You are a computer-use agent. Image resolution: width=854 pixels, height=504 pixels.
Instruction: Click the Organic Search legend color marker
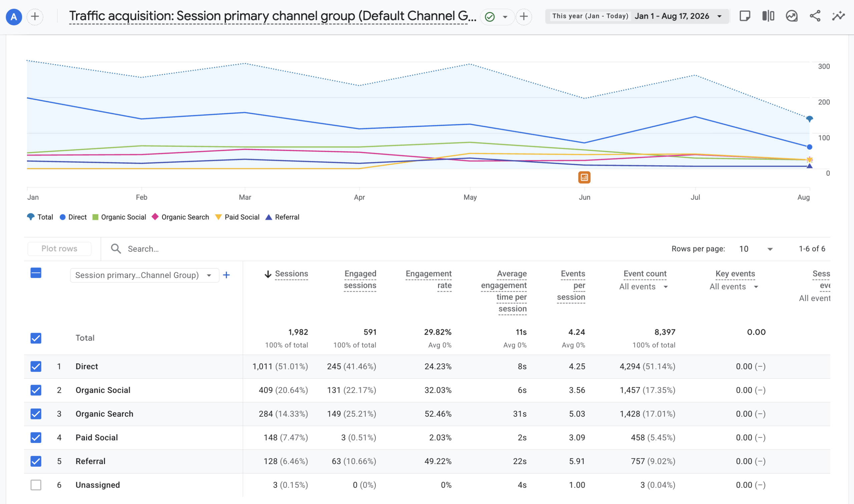(x=155, y=217)
